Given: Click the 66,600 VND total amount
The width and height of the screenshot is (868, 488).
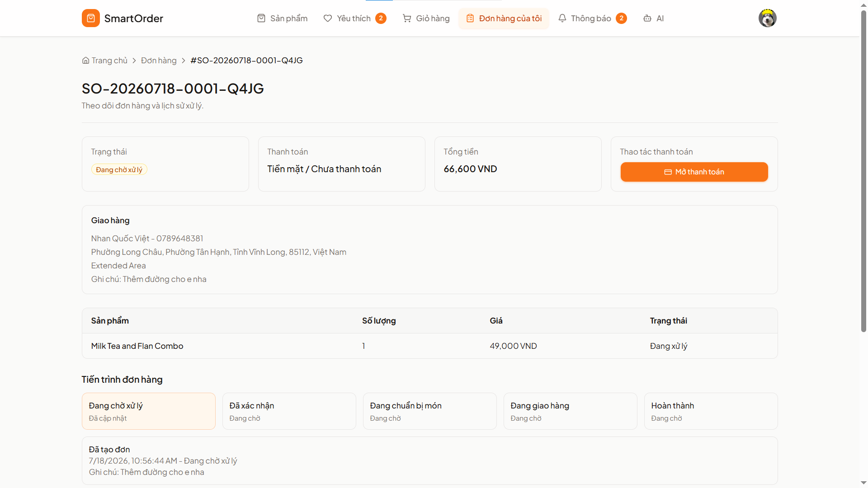Looking at the screenshot, I should pos(470,169).
